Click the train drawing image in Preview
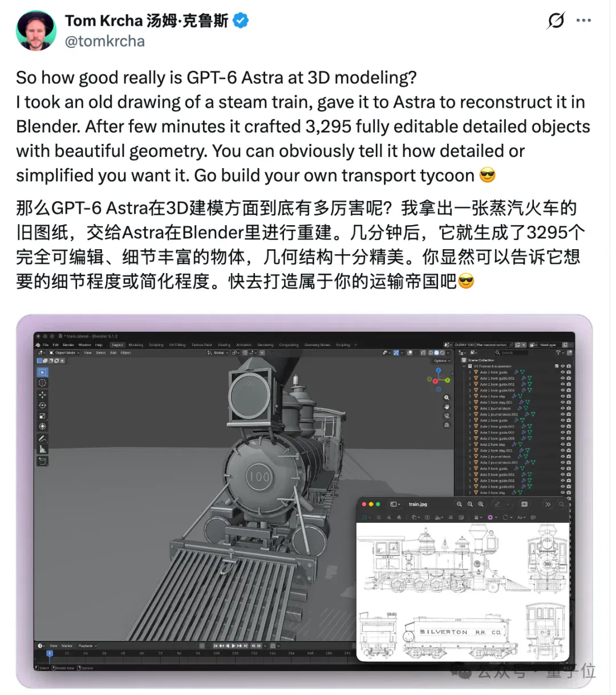The height and width of the screenshot is (695, 616). (463, 592)
